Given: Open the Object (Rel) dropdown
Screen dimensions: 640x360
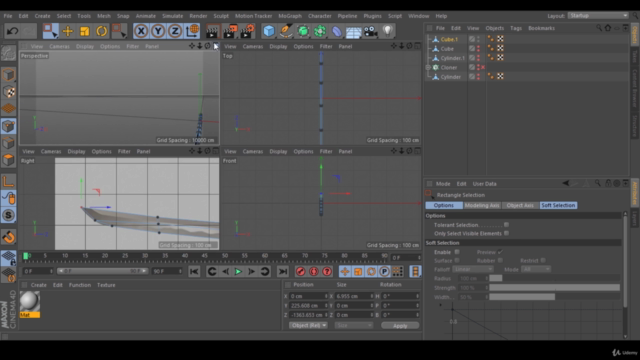Looking at the screenshot, I should coord(308,325).
